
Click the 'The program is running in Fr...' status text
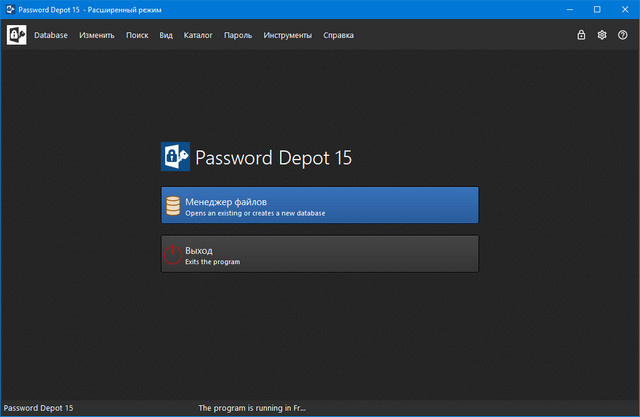point(252,408)
